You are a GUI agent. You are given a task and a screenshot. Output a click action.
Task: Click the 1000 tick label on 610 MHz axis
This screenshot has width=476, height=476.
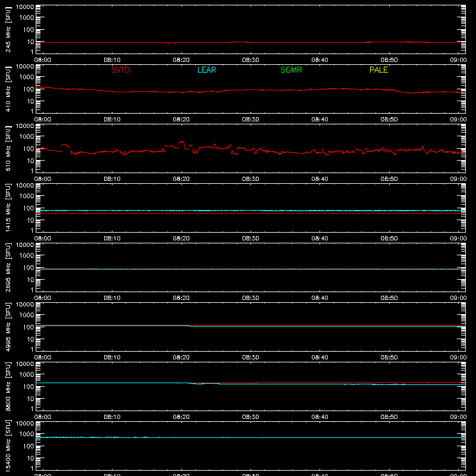tap(27, 136)
